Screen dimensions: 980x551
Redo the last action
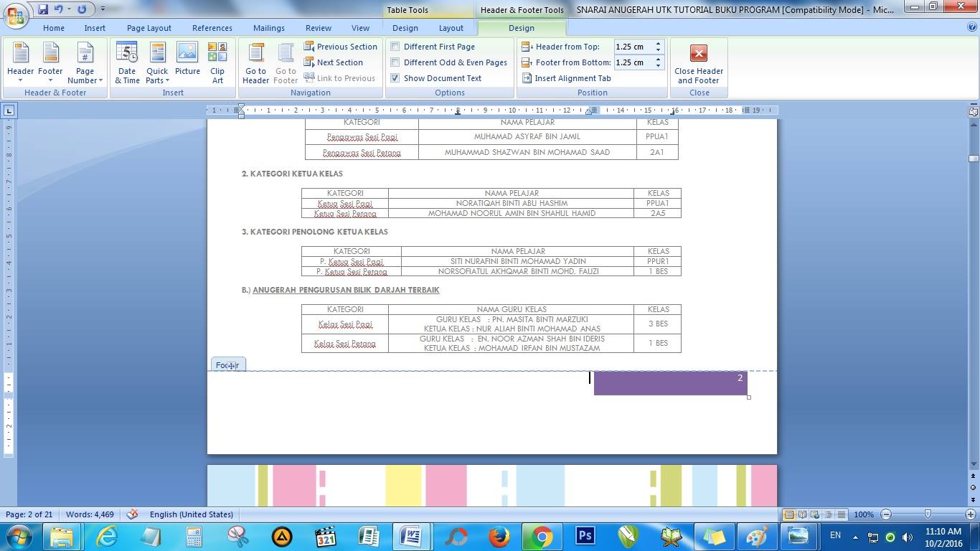(82, 9)
